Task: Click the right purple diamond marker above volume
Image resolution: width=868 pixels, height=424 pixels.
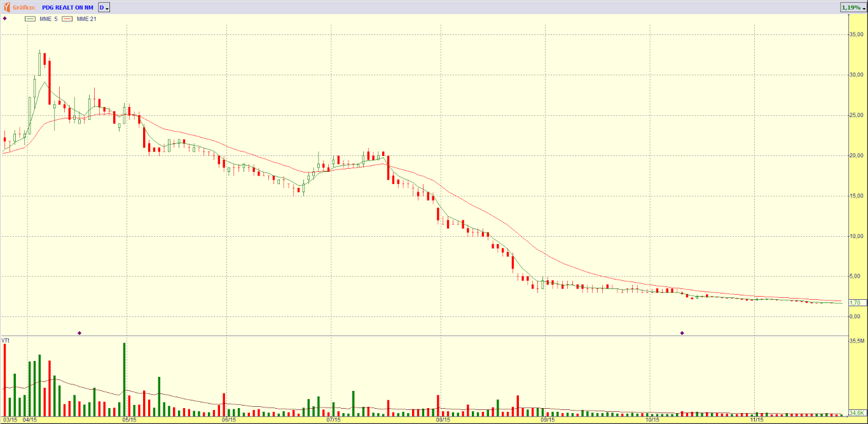Action: point(682,333)
